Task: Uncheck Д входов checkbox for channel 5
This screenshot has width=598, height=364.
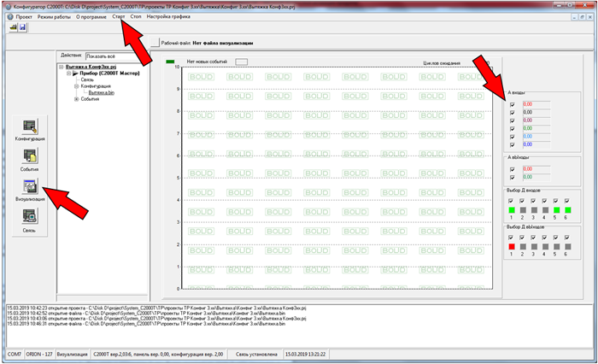Action: 555,200
